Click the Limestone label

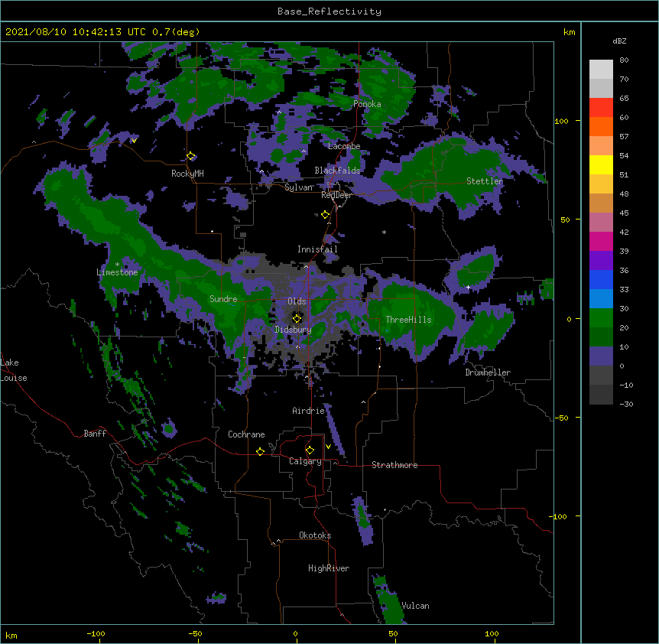(117, 272)
